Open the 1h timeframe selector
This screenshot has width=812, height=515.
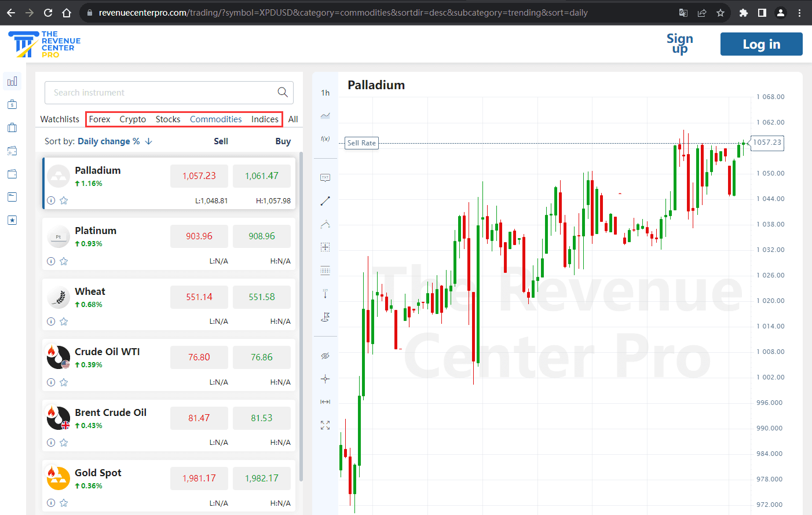pyautogui.click(x=325, y=93)
